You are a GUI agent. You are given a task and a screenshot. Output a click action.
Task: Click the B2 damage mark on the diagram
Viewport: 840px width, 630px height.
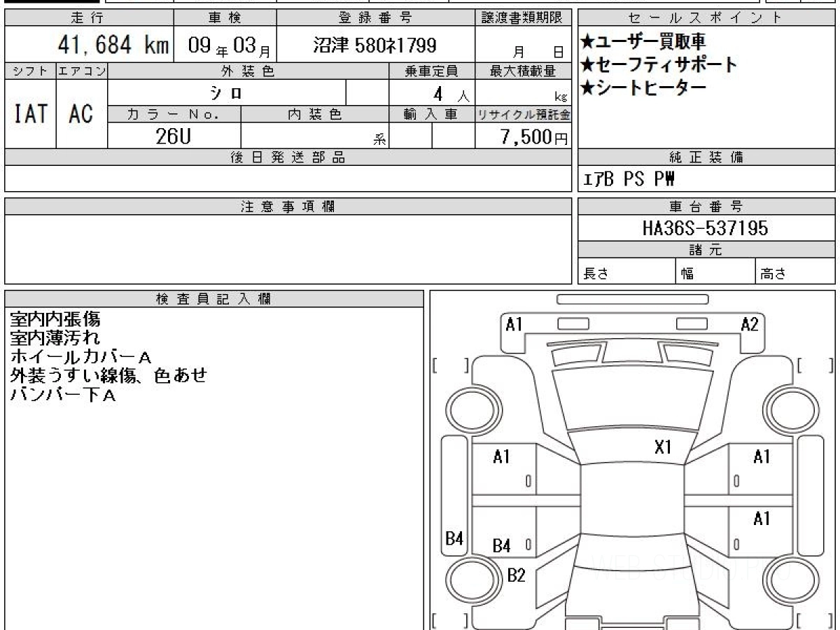(x=516, y=575)
